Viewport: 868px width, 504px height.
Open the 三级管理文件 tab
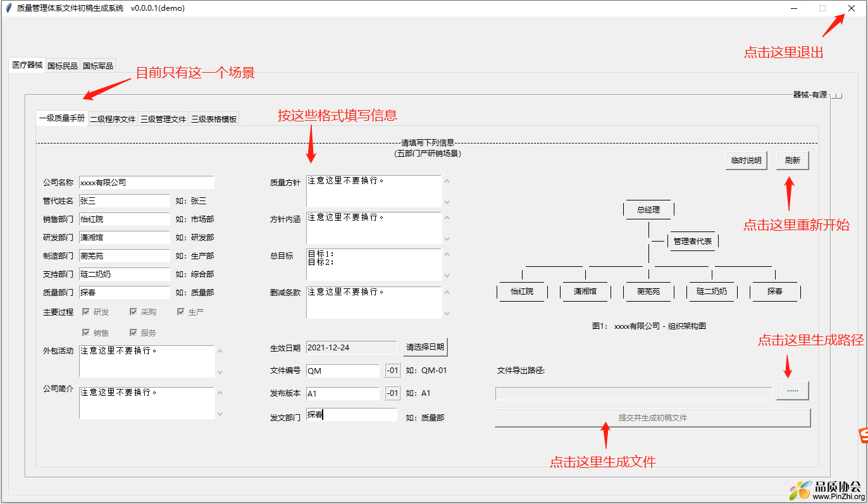[163, 118]
